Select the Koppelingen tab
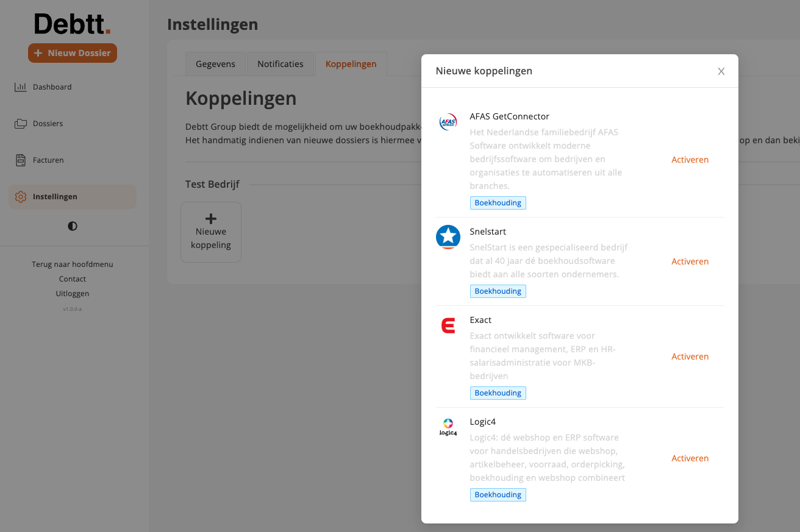The width and height of the screenshot is (800, 532). [x=351, y=64]
